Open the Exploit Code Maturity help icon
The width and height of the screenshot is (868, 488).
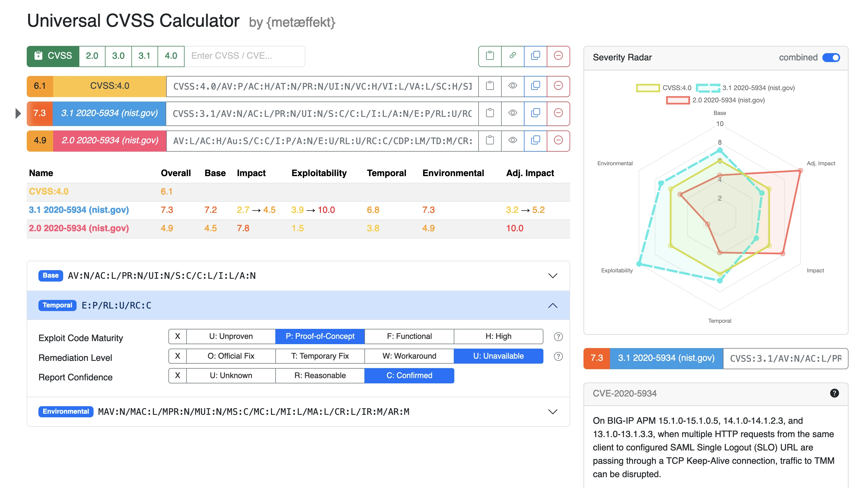tap(558, 336)
